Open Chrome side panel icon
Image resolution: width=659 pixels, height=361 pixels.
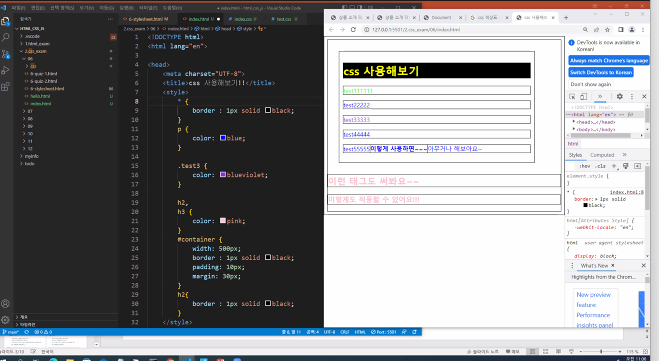pyautogui.click(x=621, y=30)
